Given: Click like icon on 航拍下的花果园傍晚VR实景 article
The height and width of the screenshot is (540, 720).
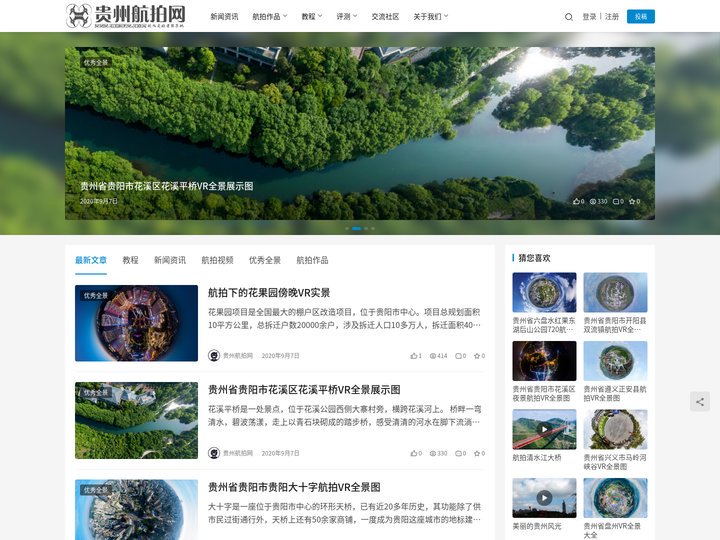Looking at the screenshot, I should point(414,356).
